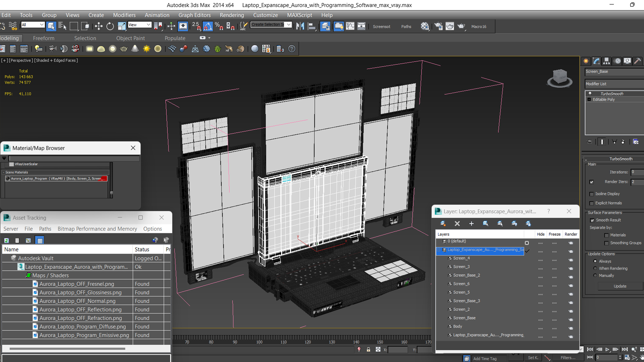Toggle TurboSmooth modifier lightbulb
The image size is (644, 362).
(590, 94)
